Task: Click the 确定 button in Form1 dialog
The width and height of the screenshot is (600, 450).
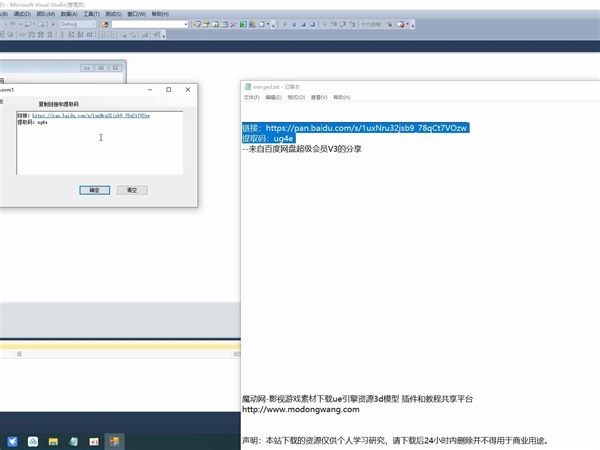Action: pos(95,190)
